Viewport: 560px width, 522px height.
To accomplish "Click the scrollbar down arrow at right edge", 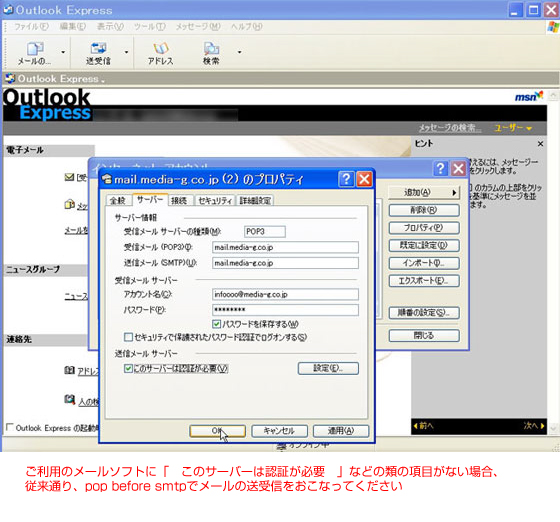I will 553,427.
